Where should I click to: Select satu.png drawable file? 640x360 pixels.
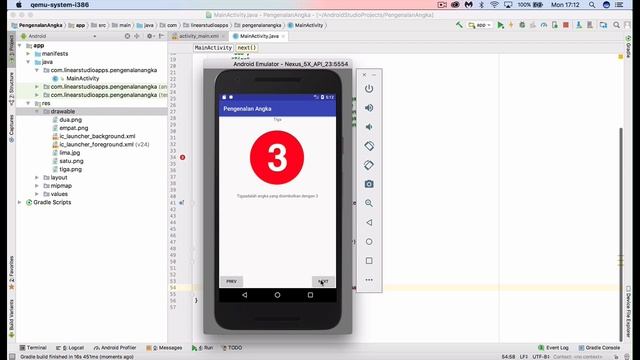[x=71, y=161]
